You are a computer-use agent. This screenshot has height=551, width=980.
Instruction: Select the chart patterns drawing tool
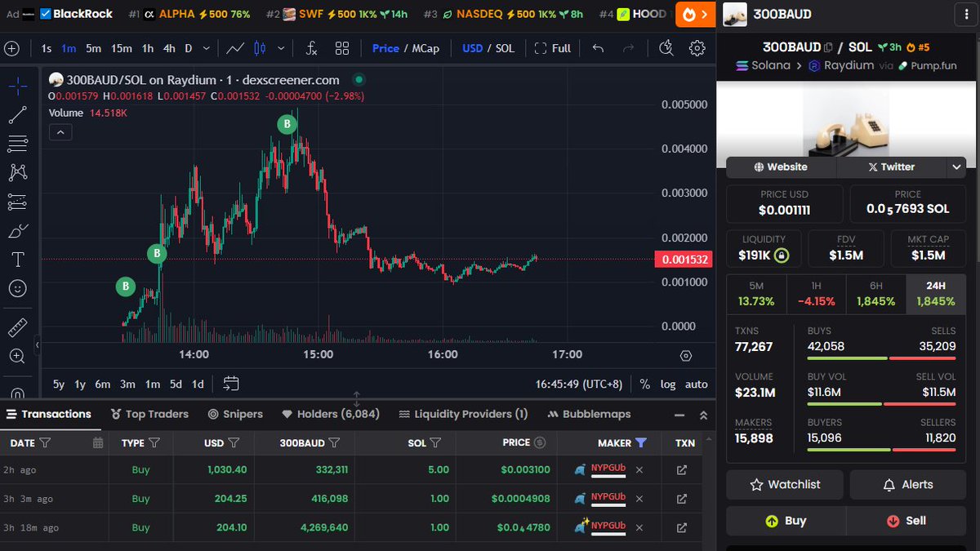(x=17, y=172)
